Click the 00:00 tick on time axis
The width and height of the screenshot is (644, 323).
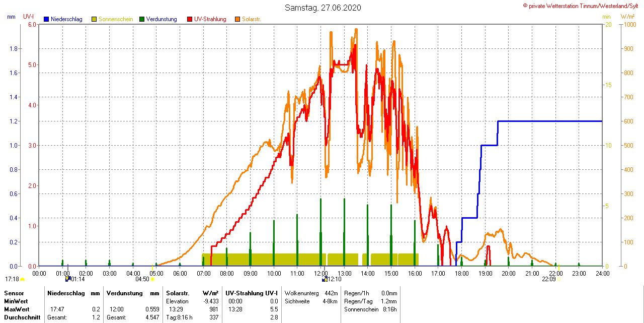pos(39,274)
